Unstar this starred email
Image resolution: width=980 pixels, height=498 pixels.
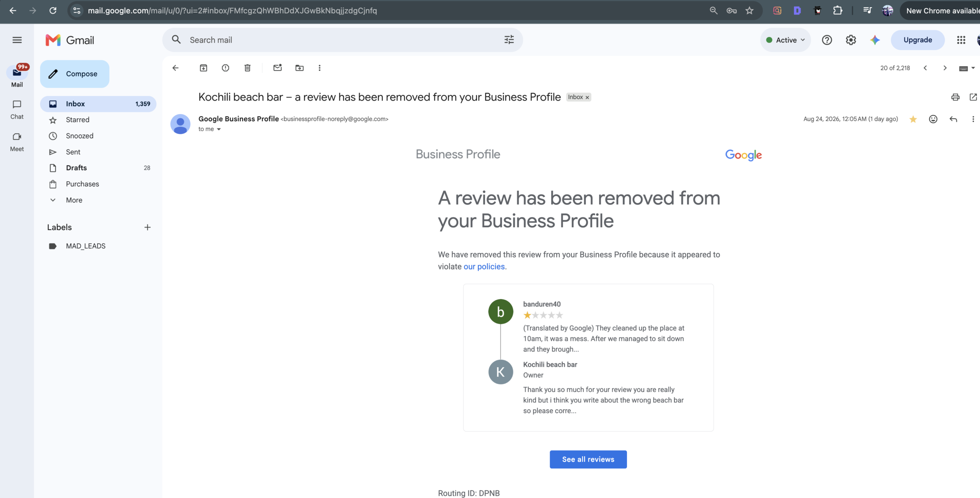(x=913, y=119)
